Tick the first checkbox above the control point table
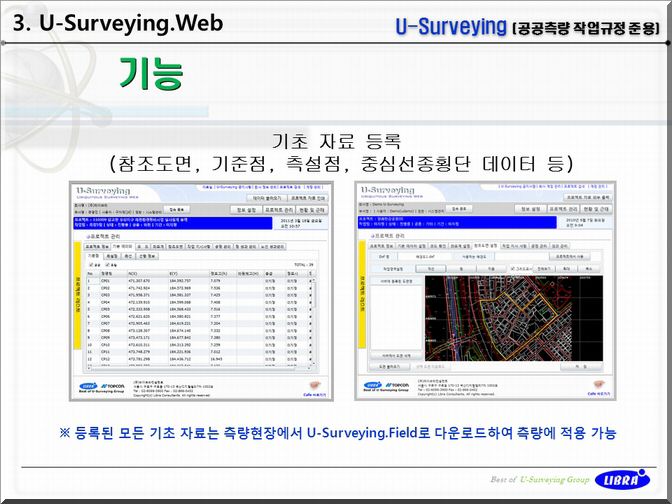 91,265
